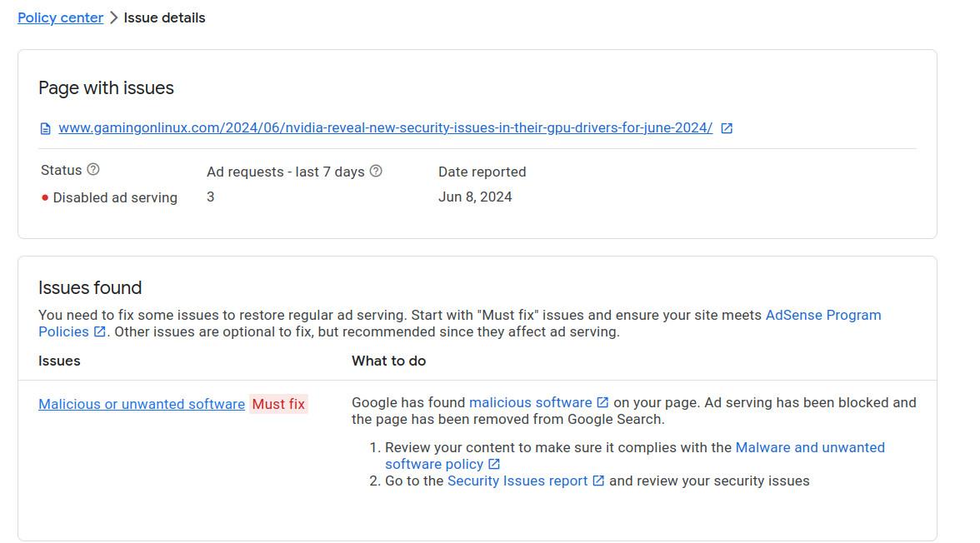Screen dimensions: 980x543
Task: Click the external icon after the Policies link
Action: (x=100, y=331)
